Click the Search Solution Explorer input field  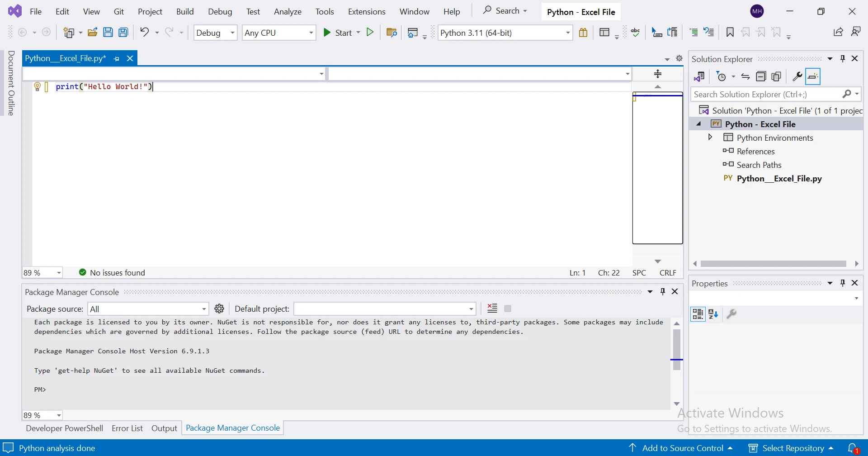(765, 94)
